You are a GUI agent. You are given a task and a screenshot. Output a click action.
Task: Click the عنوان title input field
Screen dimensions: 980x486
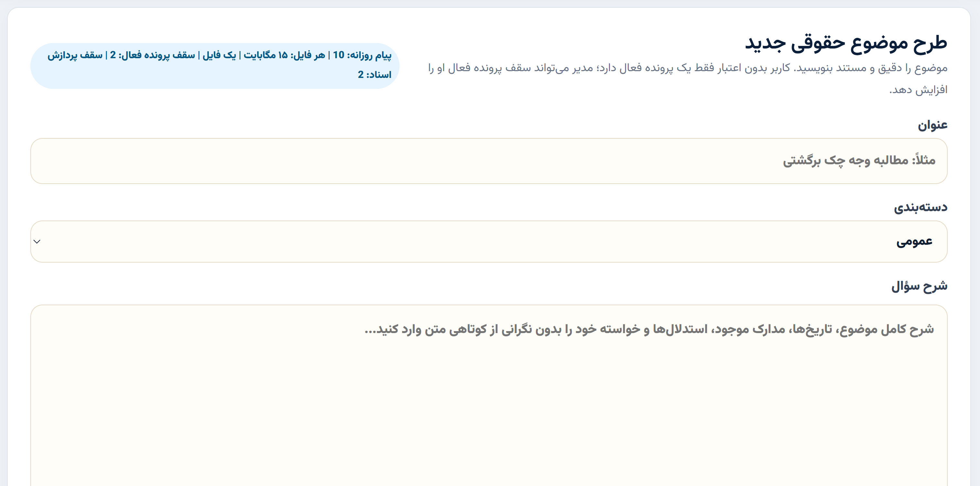coord(488,161)
